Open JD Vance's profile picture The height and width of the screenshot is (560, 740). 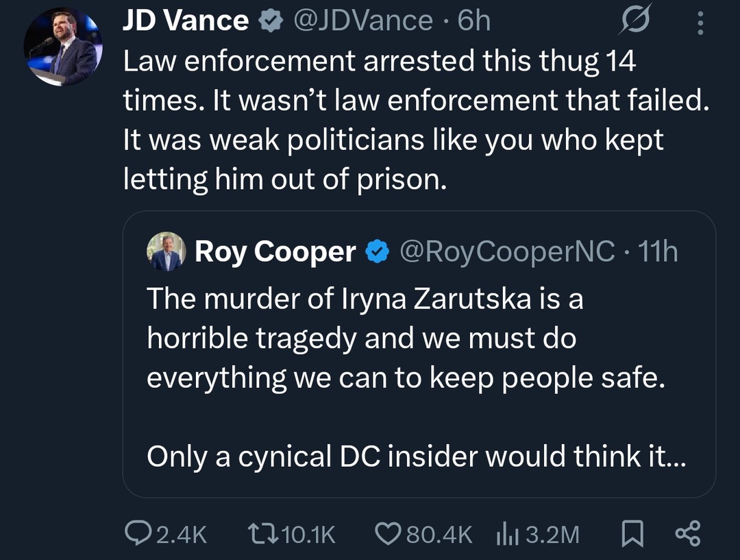click(62, 48)
